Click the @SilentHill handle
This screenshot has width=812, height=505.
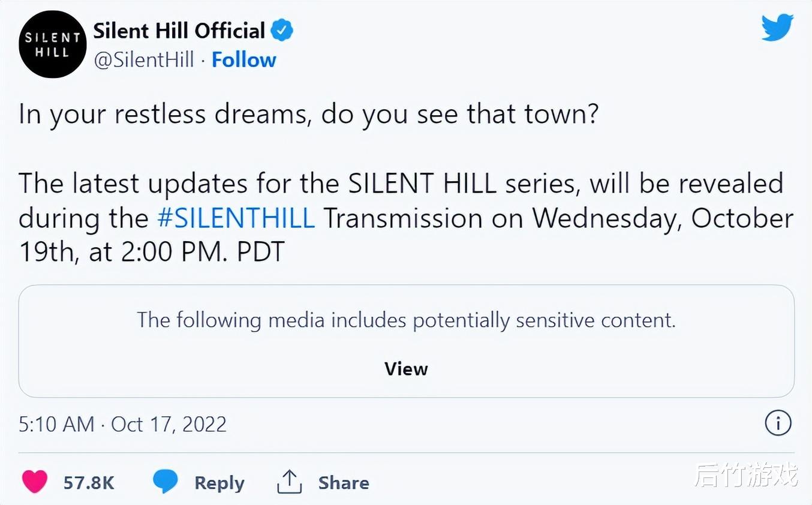pos(144,60)
